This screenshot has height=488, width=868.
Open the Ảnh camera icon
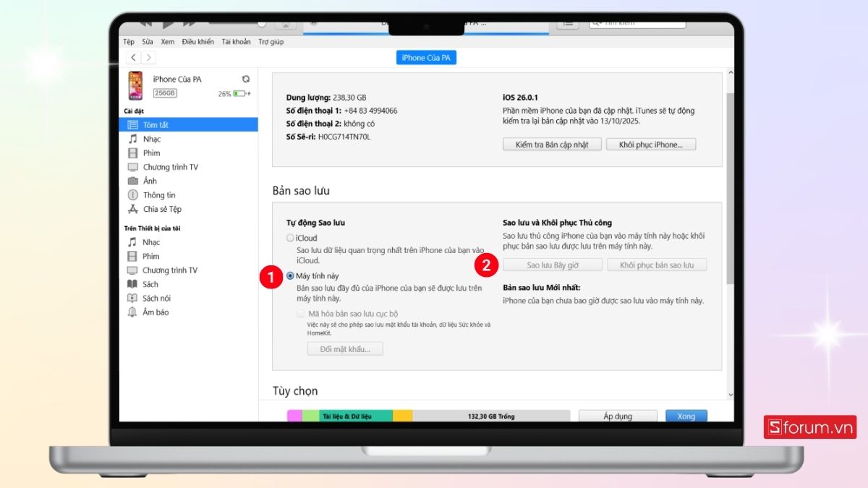click(x=133, y=181)
